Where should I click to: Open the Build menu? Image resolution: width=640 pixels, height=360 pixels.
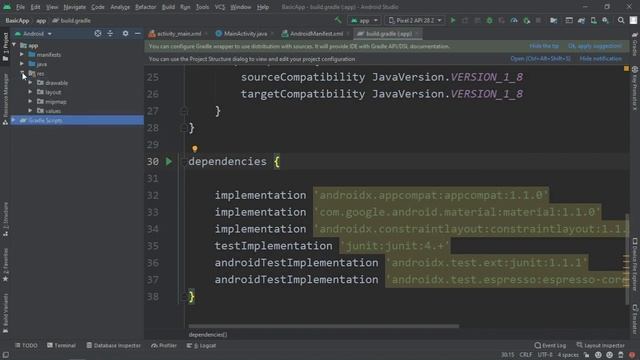pyautogui.click(x=168, y=7)
